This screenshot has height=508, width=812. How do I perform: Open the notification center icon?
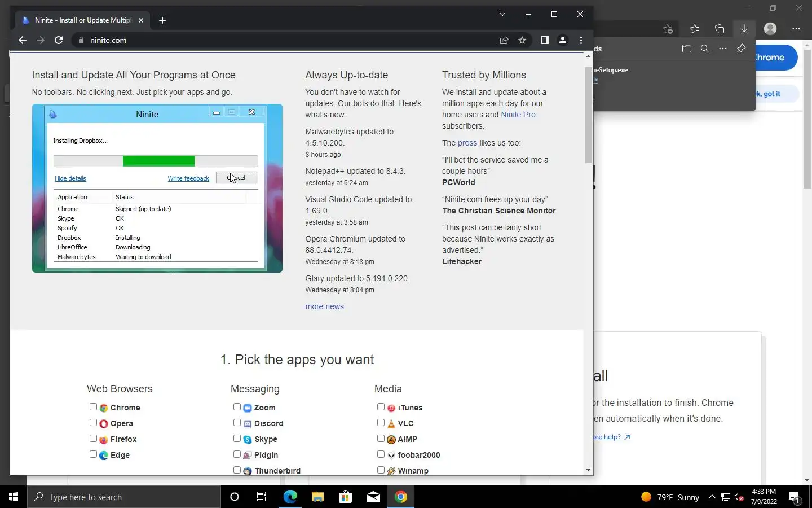[x=795, y=497]
